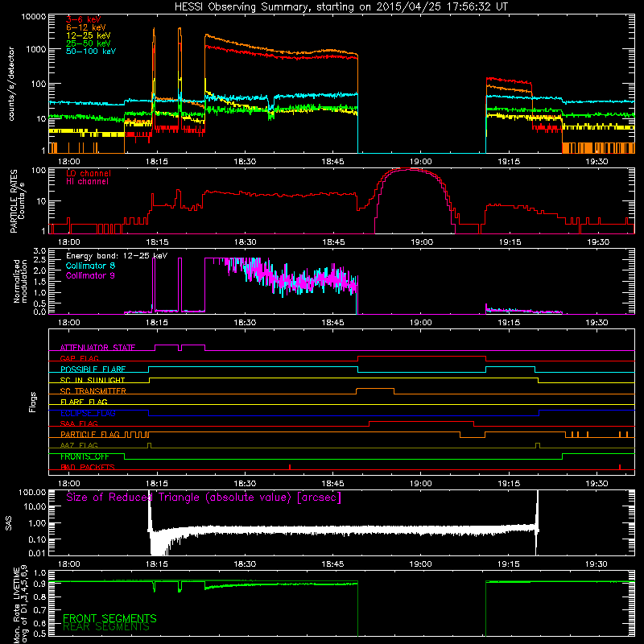Click the 3.0 modulation tick label

[x=39, y=251]
